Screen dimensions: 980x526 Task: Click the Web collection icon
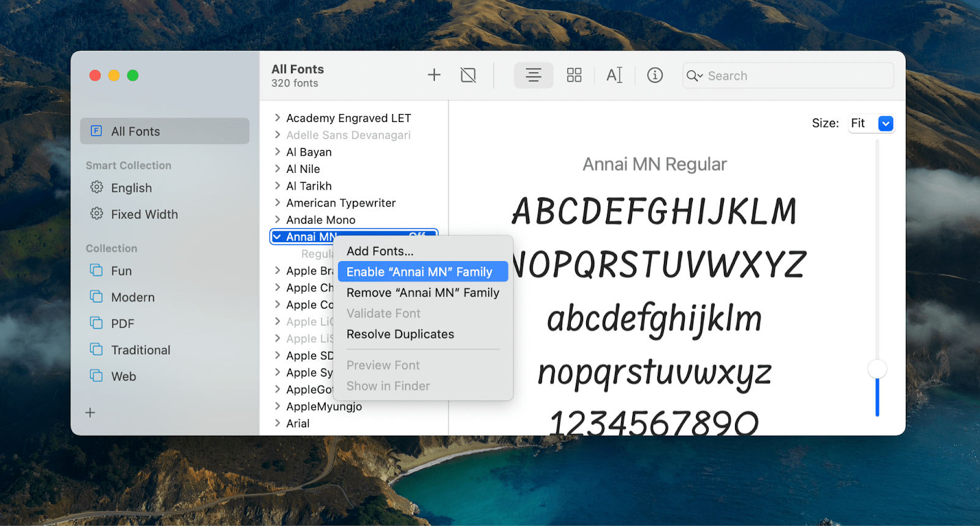coord(96,375)
